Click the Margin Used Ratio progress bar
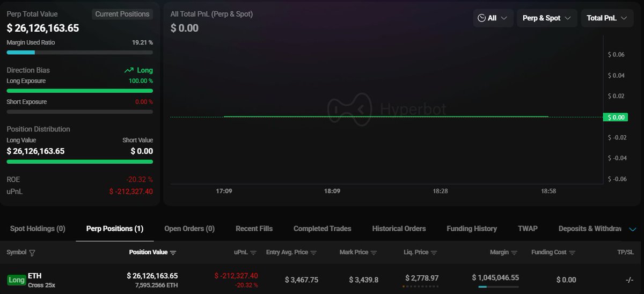This screenshot has height=294, width=644. pos(79,53)
